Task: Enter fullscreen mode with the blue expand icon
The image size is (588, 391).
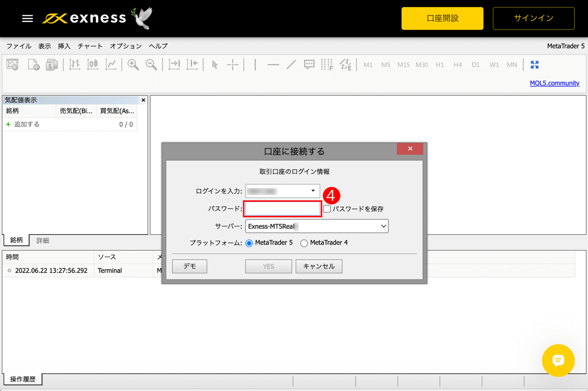Action: (x=535, y=65)
